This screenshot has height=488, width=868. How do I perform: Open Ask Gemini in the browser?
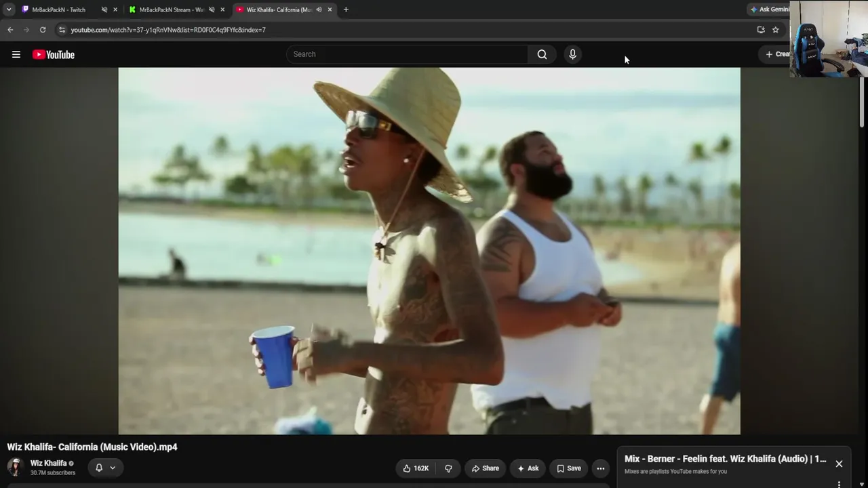pyautogui.click(x=770, y=9)
